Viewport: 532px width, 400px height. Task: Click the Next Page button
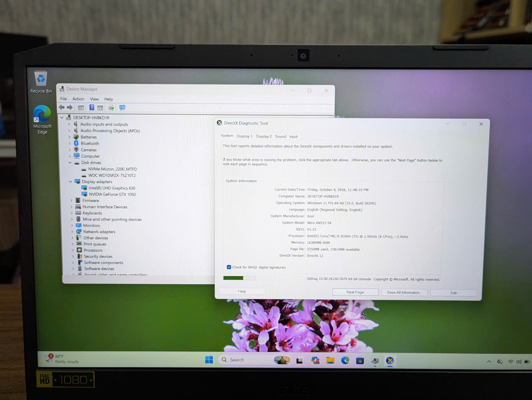point(355,292)
